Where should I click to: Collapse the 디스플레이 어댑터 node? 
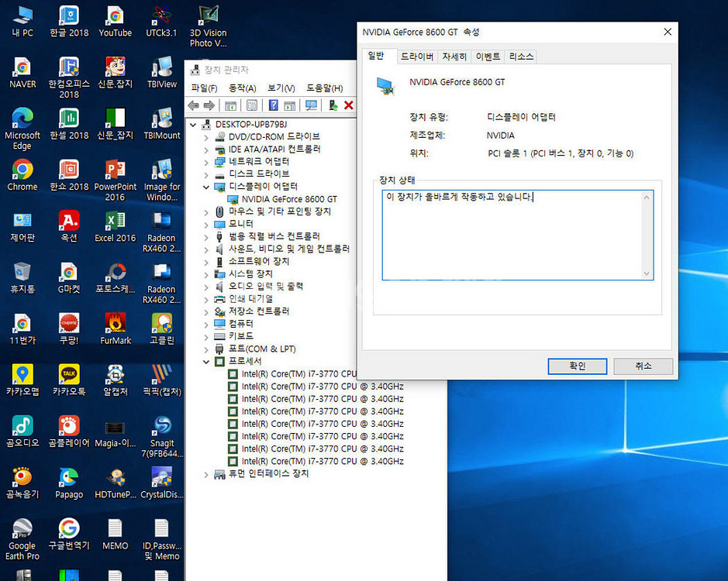pos(206,187)
